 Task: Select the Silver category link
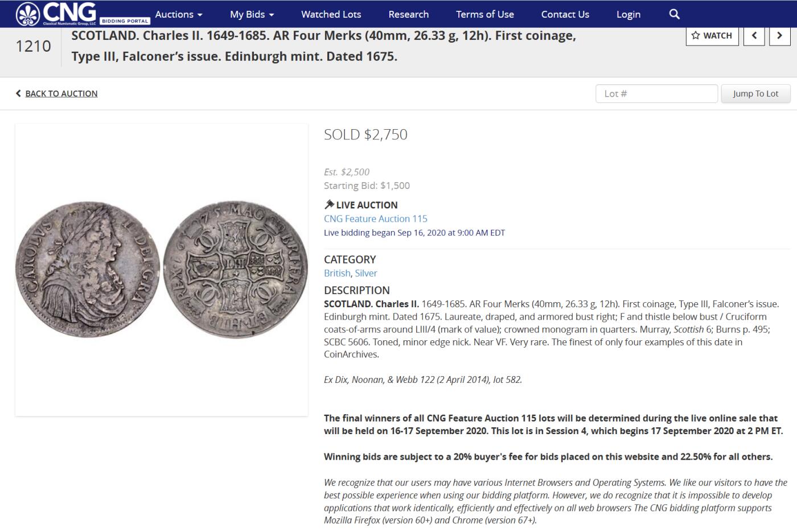pos(366,273)
